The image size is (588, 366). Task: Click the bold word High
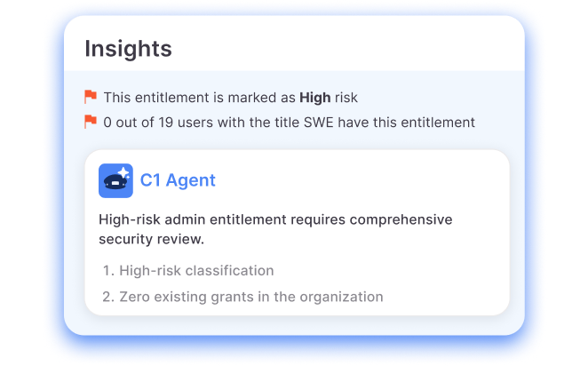[x=314, y=98]
